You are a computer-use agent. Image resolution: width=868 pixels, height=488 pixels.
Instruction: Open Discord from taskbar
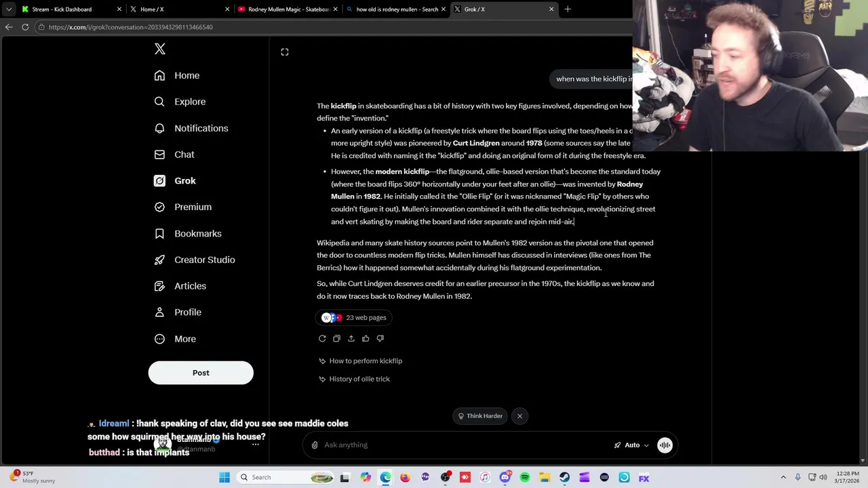[505, 477]
